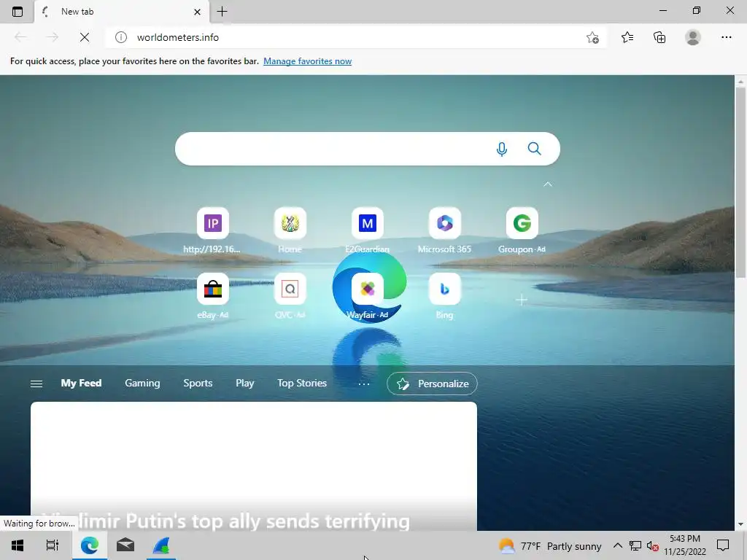Image resolution: width=747 pixels, height=560 pixels.
Task: Click Manage favorites now link
Action: [307, 61]
